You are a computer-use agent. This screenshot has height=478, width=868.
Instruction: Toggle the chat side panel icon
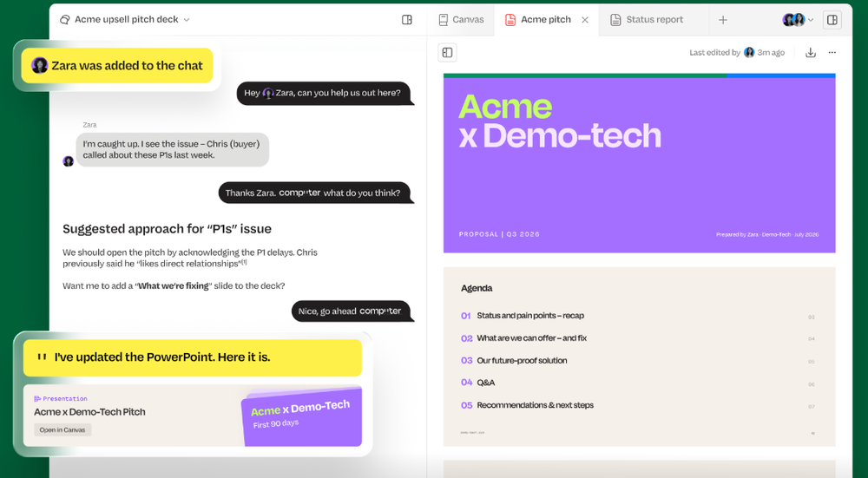click(407, 19)
